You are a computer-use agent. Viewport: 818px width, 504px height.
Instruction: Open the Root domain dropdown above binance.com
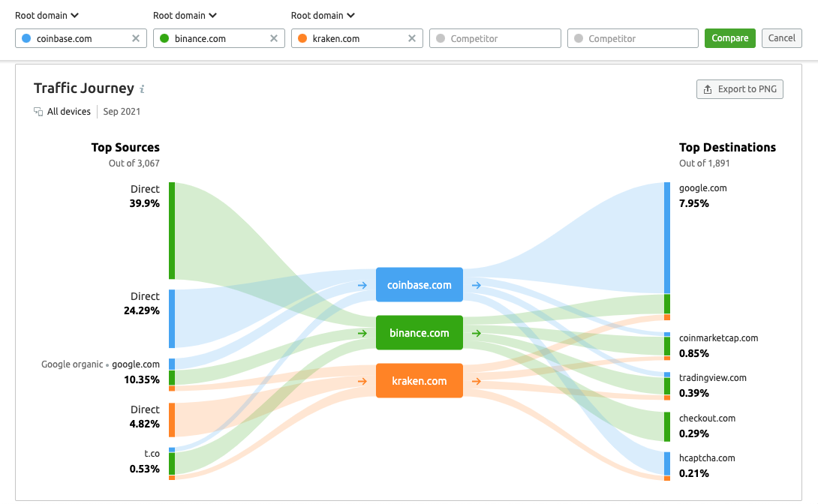point(185,15)
